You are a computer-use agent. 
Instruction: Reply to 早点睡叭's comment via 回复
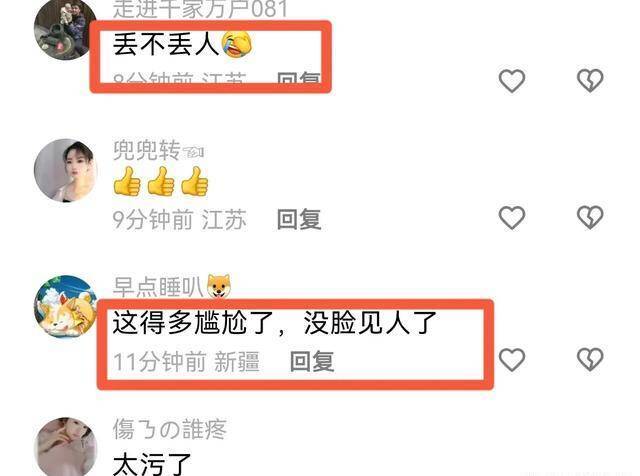click(312, 361)
